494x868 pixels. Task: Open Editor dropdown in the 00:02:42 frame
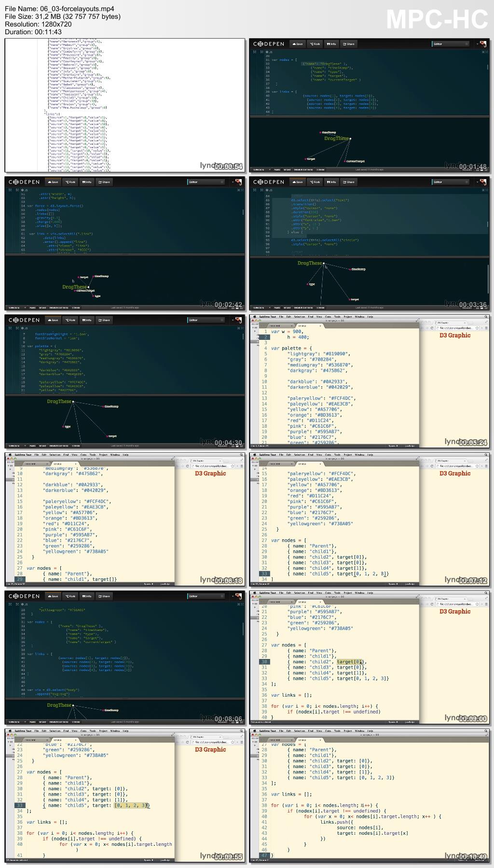(x=206, y=182)
